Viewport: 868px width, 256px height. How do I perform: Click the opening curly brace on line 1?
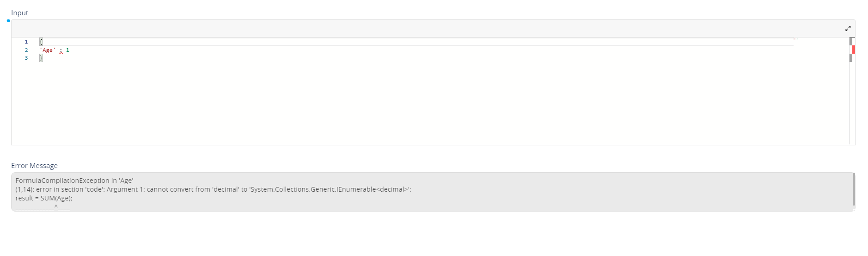41,42
